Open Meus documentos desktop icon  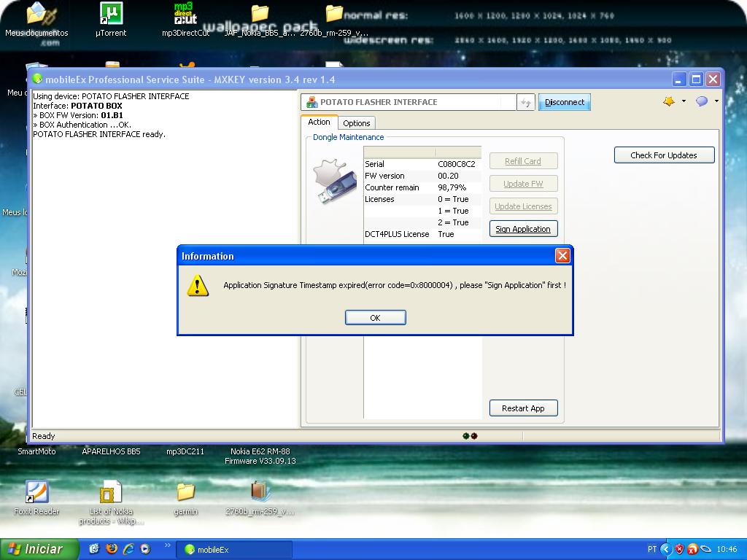(36, 20)
